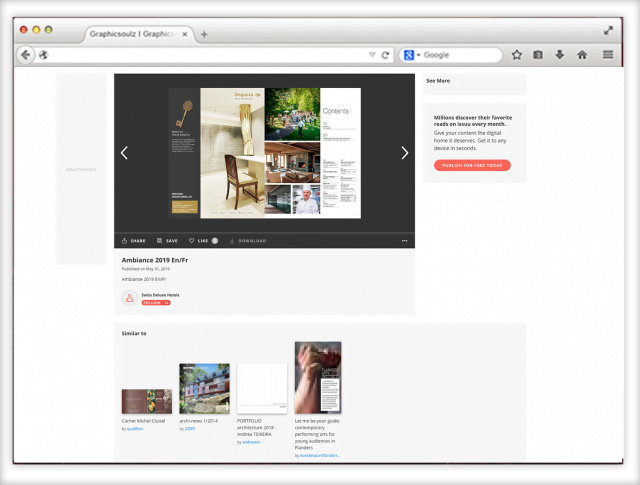The height and width of the screenshot is (485, 640).
Task: Go to the previous page of the publication
Action: (x=124, y=153)
